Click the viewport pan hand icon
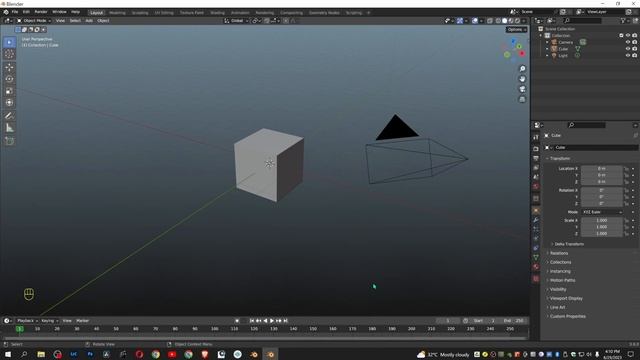This screenshot has width=640, height=360. [522, 79]
